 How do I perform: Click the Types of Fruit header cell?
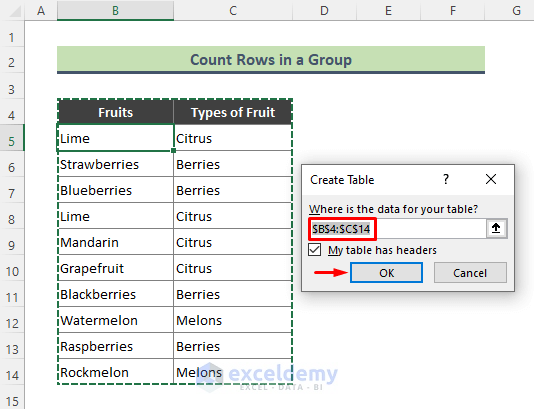[233, 112]
